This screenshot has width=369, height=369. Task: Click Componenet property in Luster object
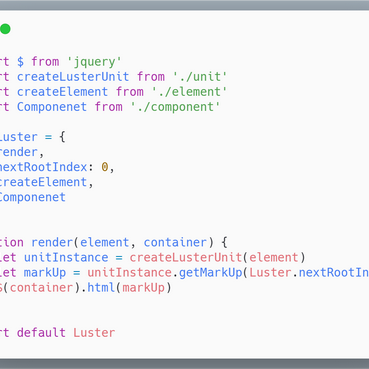tap(33, 197)
